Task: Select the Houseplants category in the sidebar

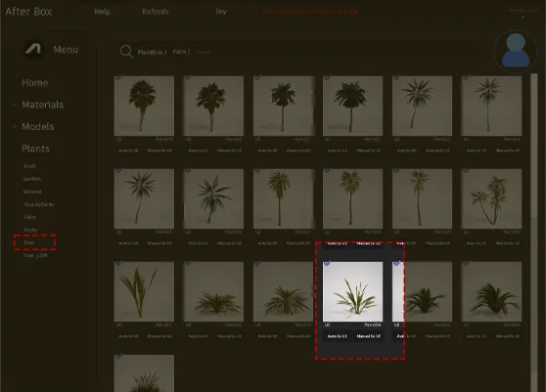Action: coord(39,204)
